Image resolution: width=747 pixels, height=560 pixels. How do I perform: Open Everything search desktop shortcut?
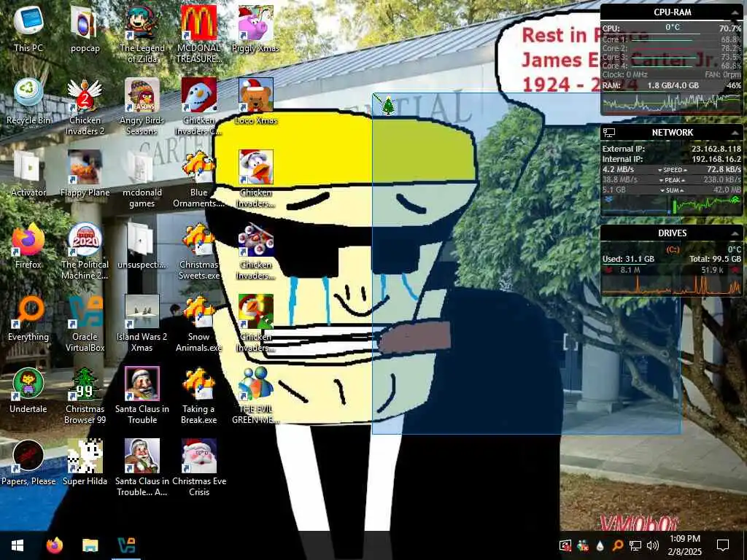coord(28,318)
